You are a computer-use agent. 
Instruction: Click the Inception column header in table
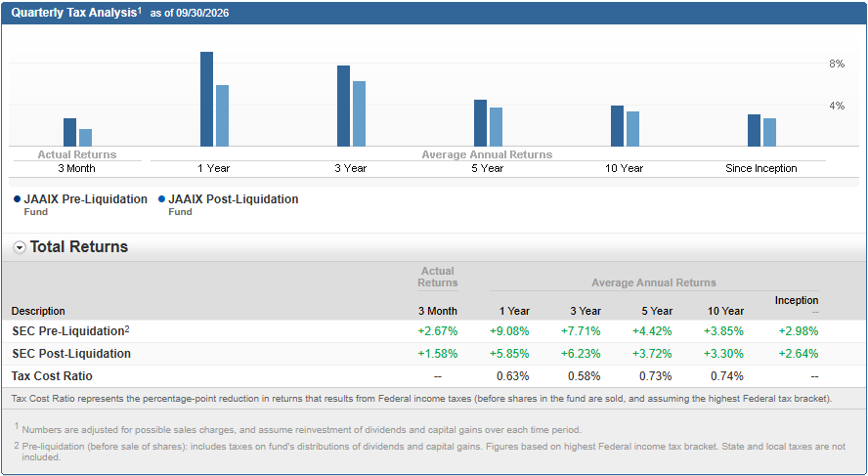(797, 300)
